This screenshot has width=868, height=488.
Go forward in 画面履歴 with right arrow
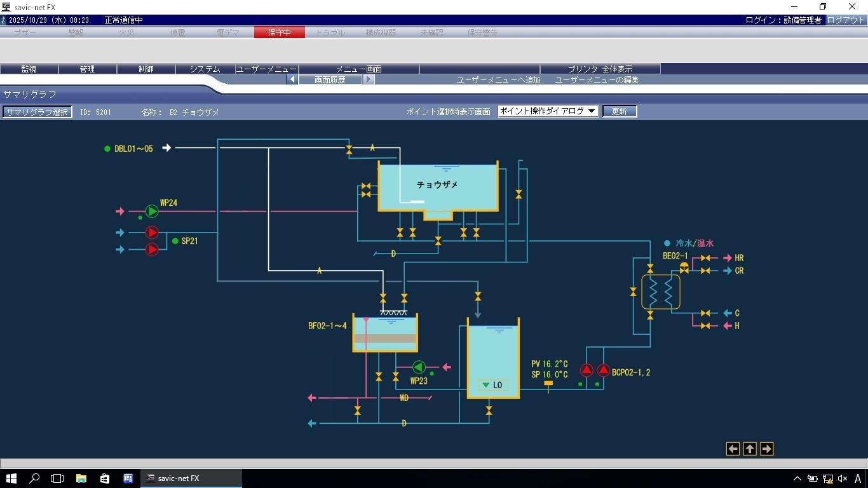click(x=369, y=80)
